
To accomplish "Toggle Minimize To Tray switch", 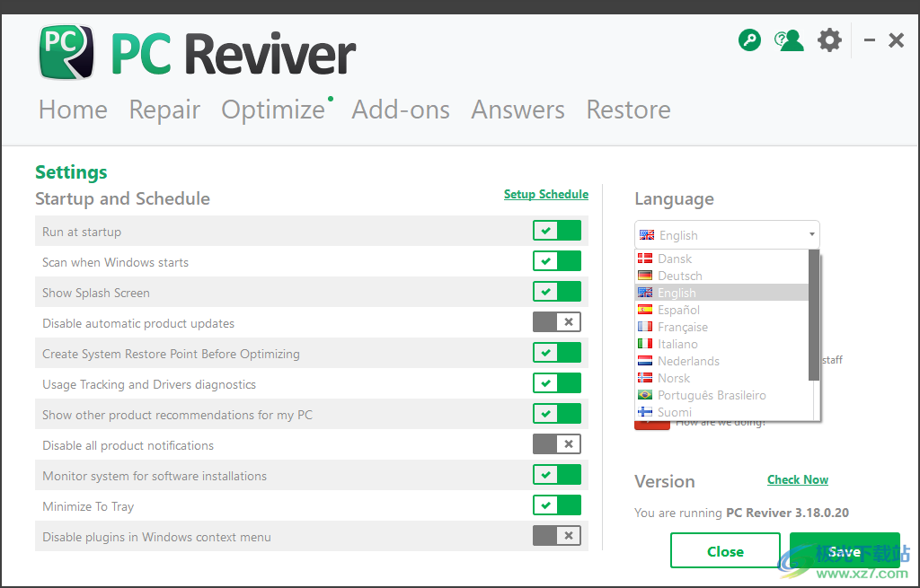I will click(x=557, y=505).
